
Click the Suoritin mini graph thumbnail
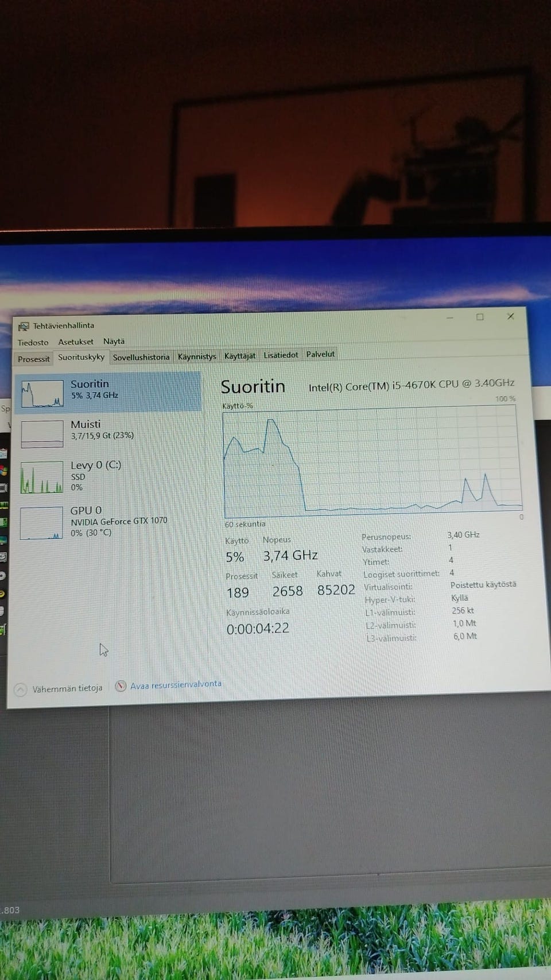(x=42, y=393)
